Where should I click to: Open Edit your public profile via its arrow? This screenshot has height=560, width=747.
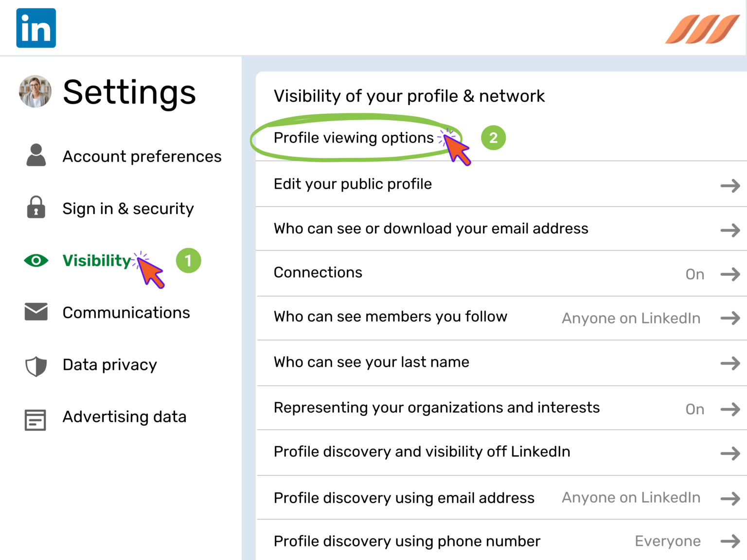[x=729, y=185]
